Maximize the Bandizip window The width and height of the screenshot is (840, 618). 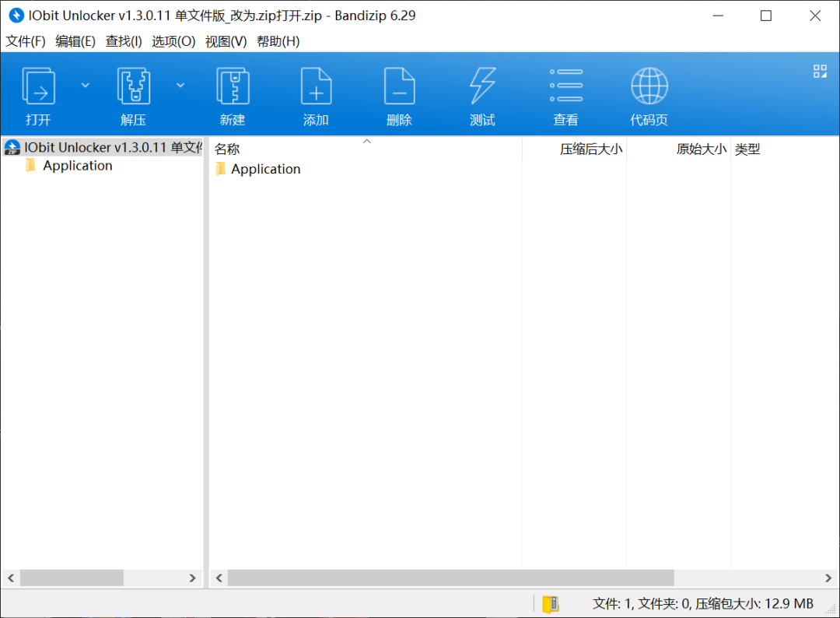point(766,16)
